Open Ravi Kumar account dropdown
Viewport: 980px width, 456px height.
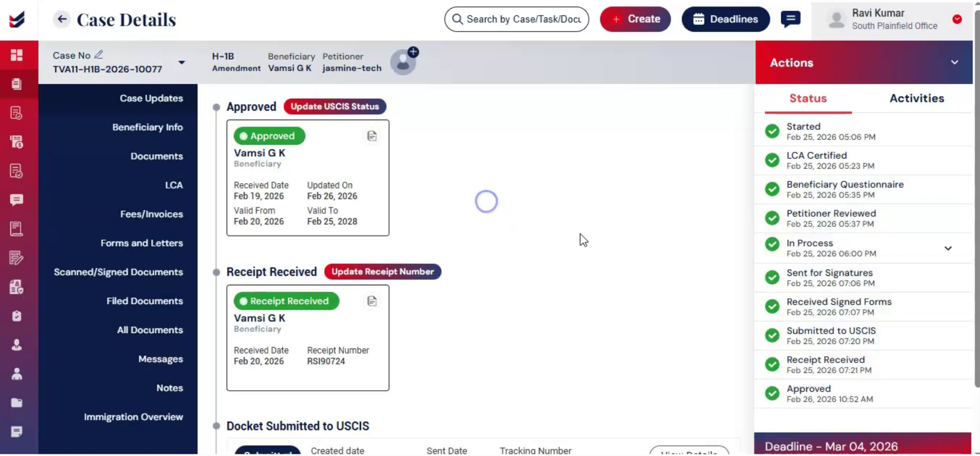point(957,19)
